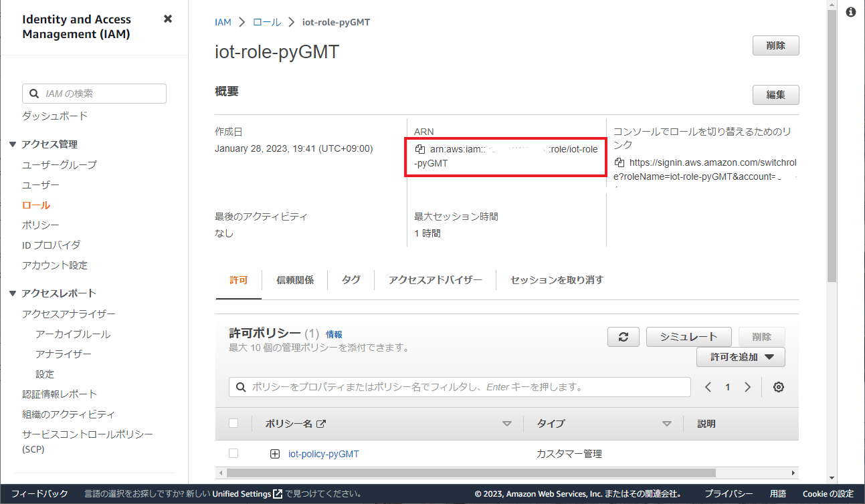This screenshot has height=504, width=865.
Task: Copy the role ARN with copy icon
Action: tap(420, 149)
